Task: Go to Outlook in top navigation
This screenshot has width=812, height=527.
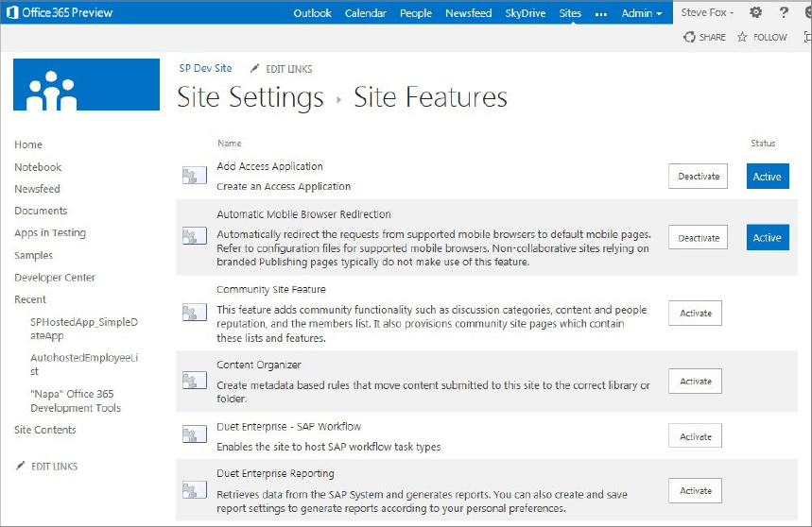Action: click(312, 13)
